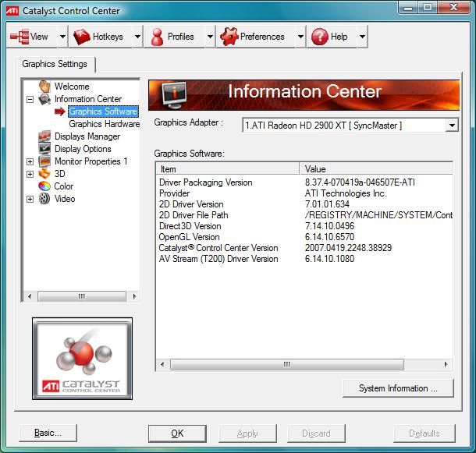
Task: Select the 2D Driver Version row
Action: click(x=304, y=204)
